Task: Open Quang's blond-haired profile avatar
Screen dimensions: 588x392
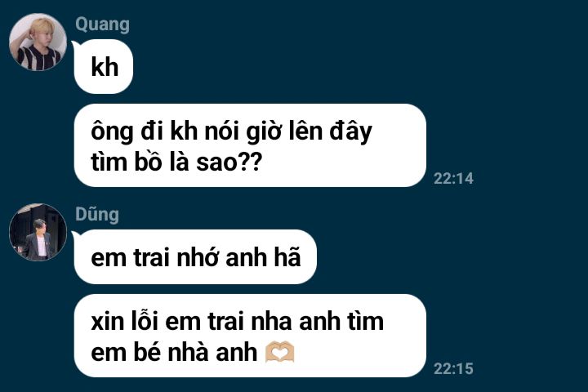Action: tap(38, 42)
